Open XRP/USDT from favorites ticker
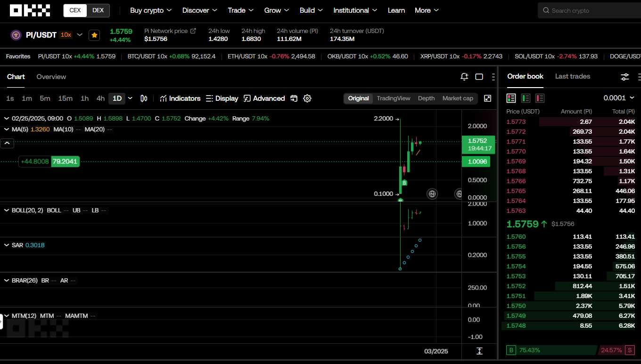Viewport: 641px width, 364px height. click(461, 57)
